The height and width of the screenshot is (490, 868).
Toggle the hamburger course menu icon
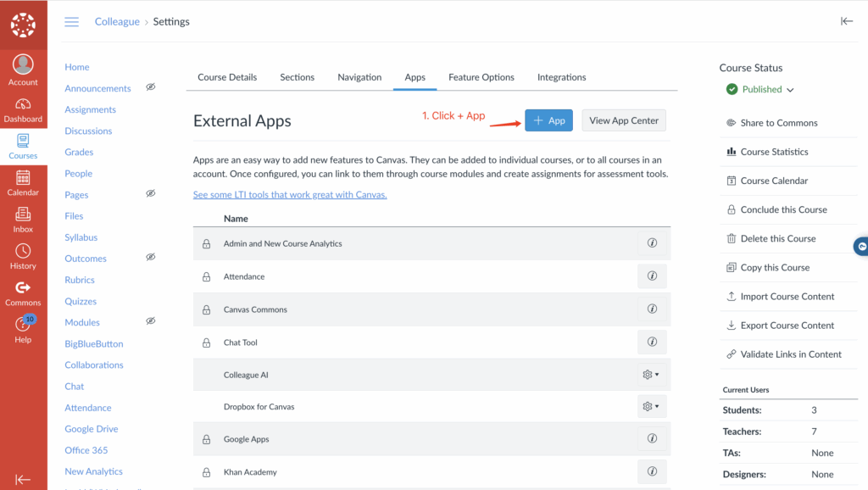(x=72, y=22)
